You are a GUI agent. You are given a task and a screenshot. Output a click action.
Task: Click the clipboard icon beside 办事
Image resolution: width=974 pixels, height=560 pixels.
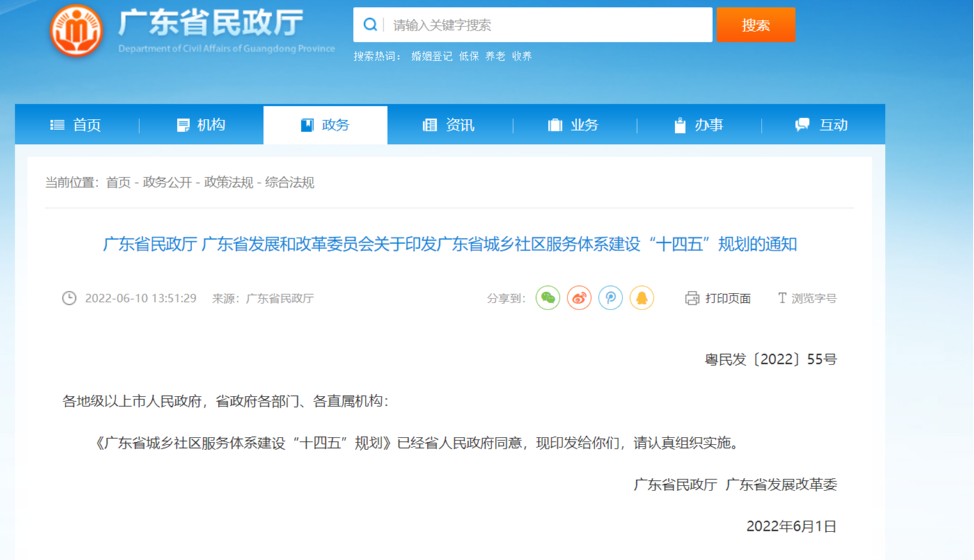tap(680, 125)
